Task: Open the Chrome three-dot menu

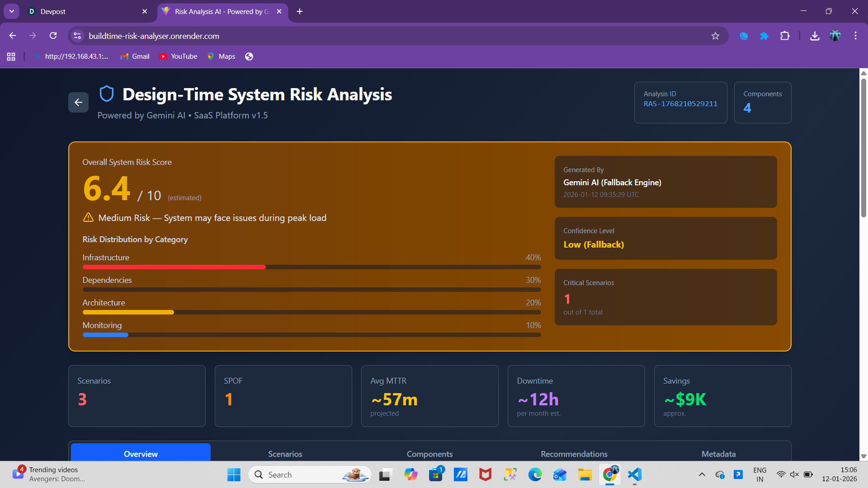Action: pos(855,36)
